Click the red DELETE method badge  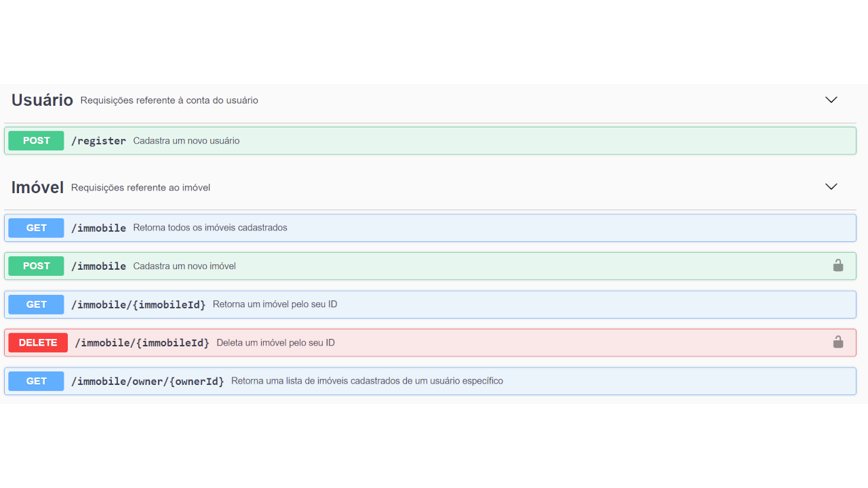(x=38, y=343)
